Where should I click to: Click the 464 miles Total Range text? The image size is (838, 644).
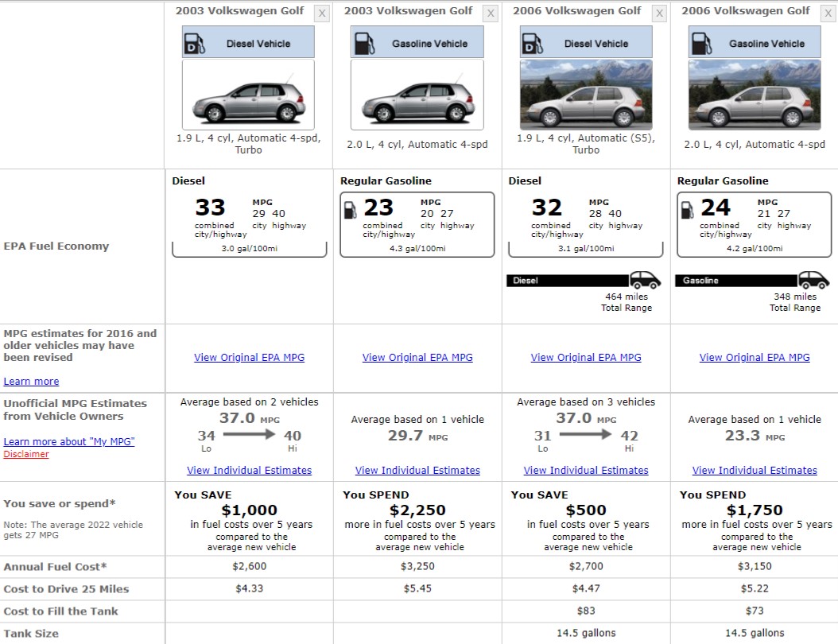click(x=627, y=302)
